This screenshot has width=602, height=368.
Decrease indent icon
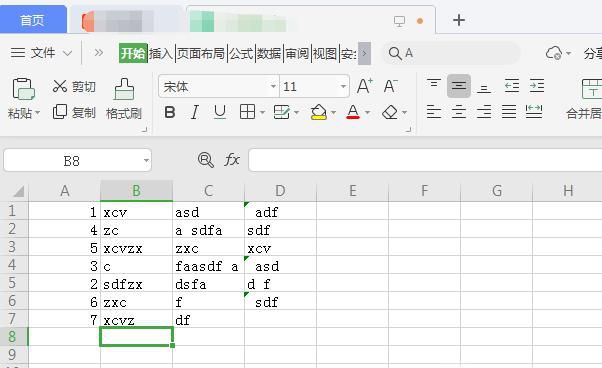point(512,86)
